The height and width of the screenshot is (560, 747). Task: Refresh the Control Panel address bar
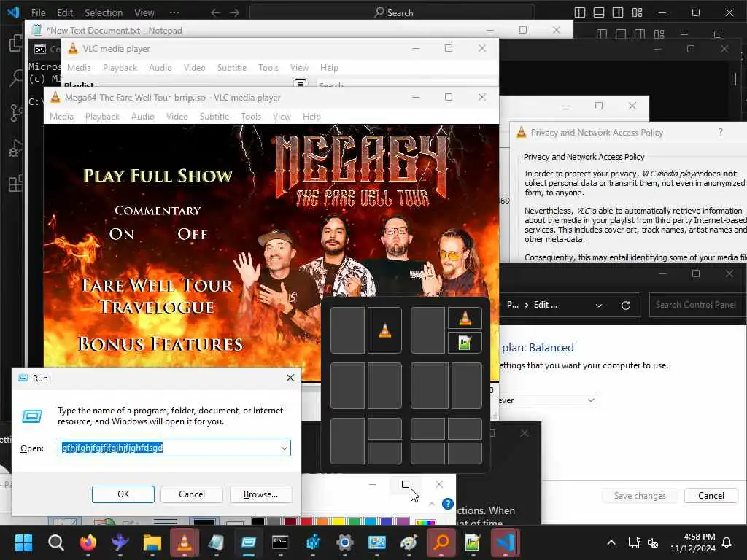[x=625, y=306]
